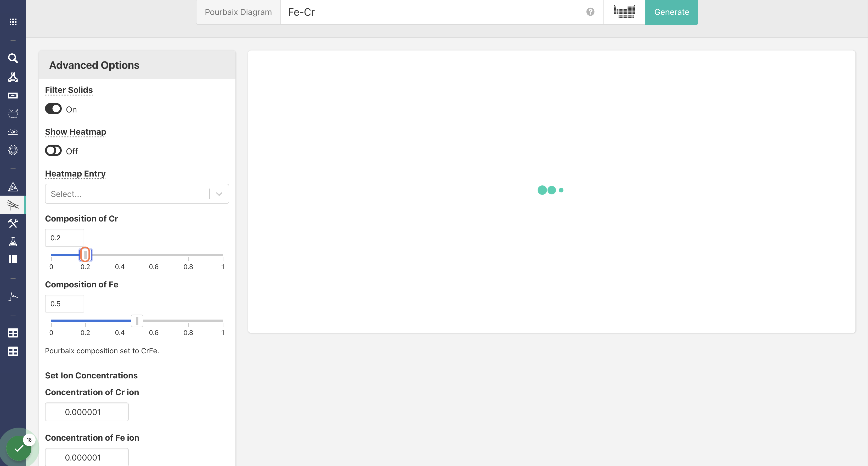The width and height of the screenshot is (868, 466).
Task: Click the Heatmap Entry underlined label
Action: coord(75,174)
